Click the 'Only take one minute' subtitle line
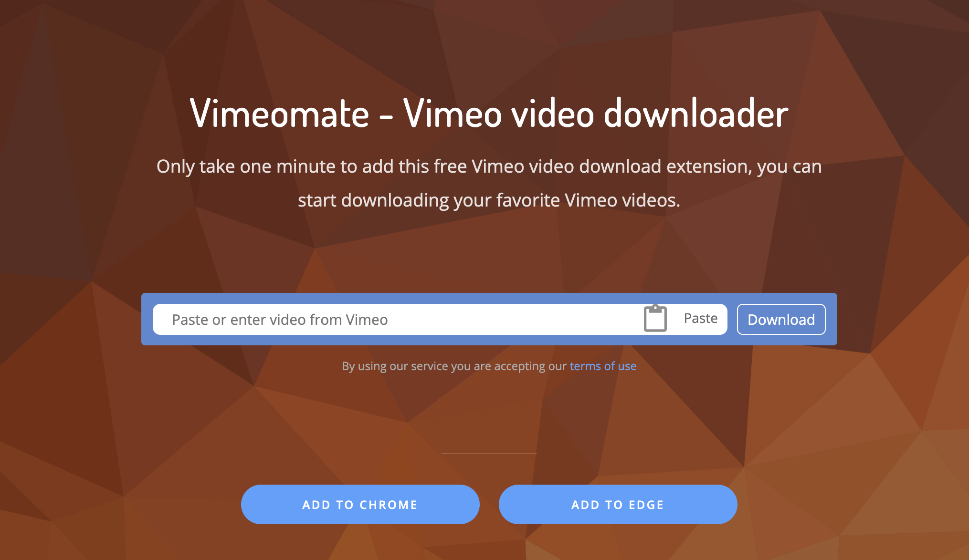The image size is (969, 560). (489, 166)
